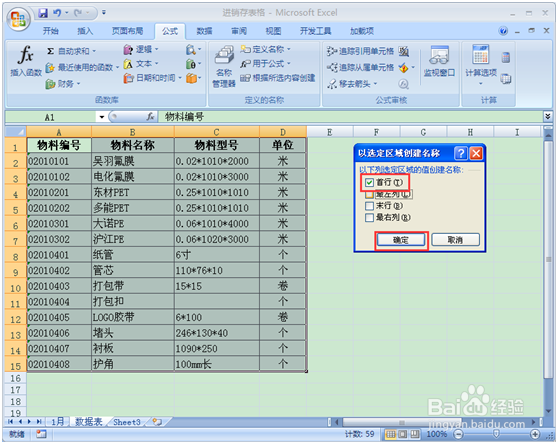Confirm the dialog with 确定
Screen dimensions: 558x444
pos(401,240)
